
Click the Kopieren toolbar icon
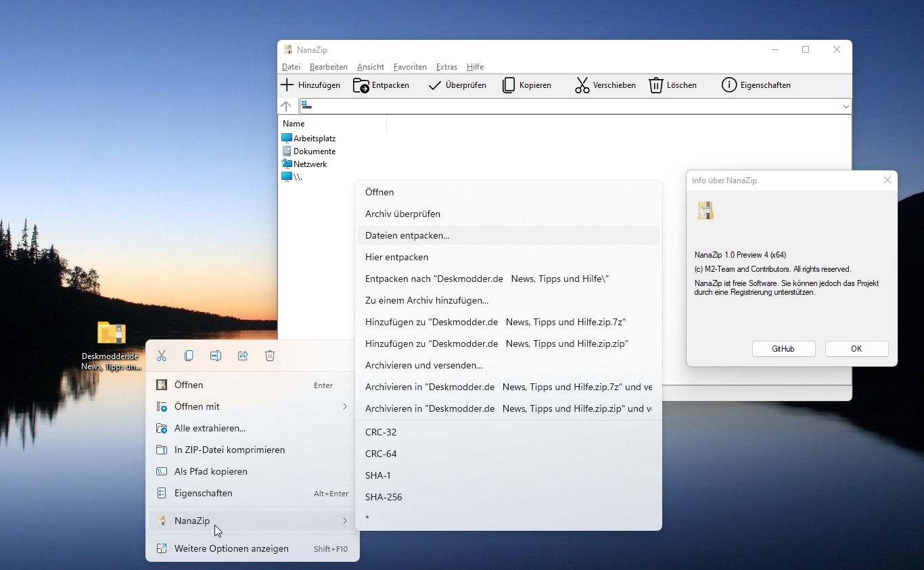tap(509, 85)
